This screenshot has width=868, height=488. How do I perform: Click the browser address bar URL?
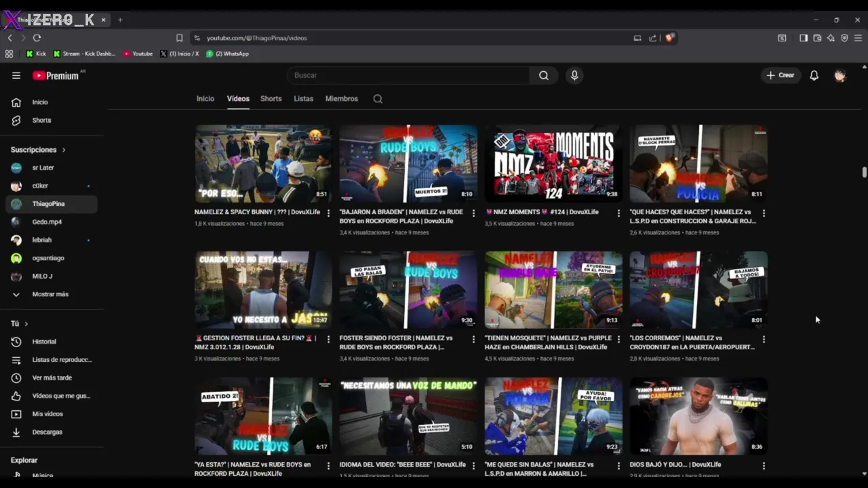point(257,38)
